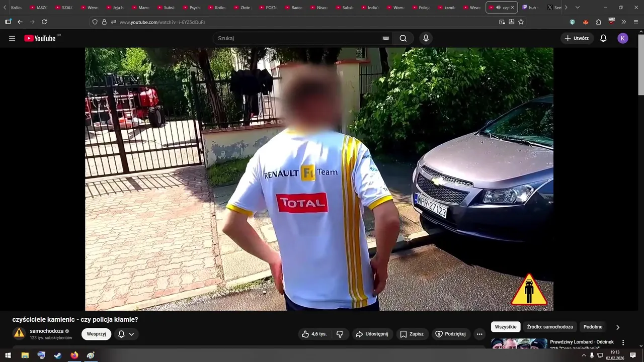
Task: Show more filter chips with right arrow
Action: click(618, 327)
